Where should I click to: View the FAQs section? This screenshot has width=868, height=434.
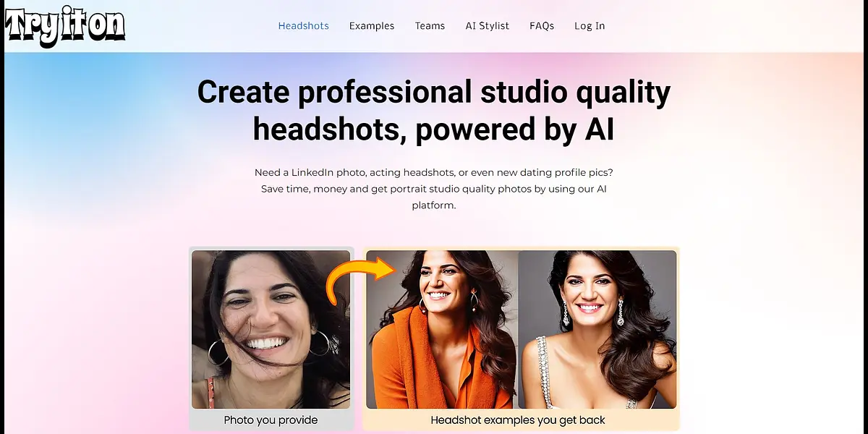(x=542, y=26)
